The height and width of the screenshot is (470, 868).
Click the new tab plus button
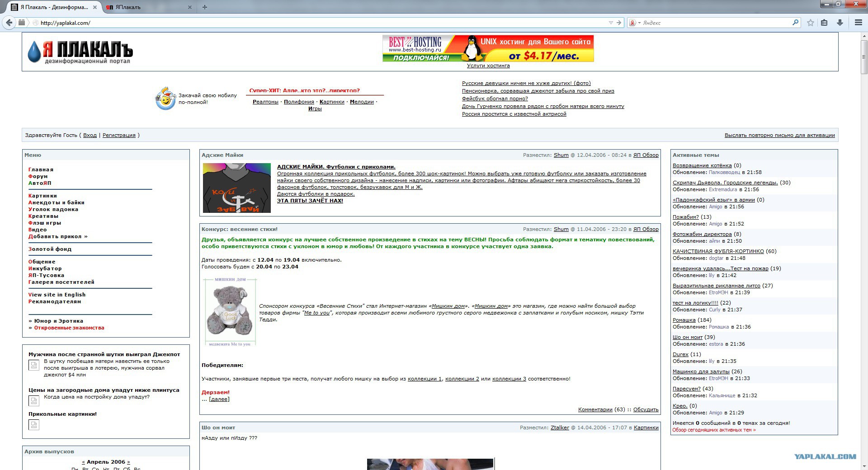point(205,7)
